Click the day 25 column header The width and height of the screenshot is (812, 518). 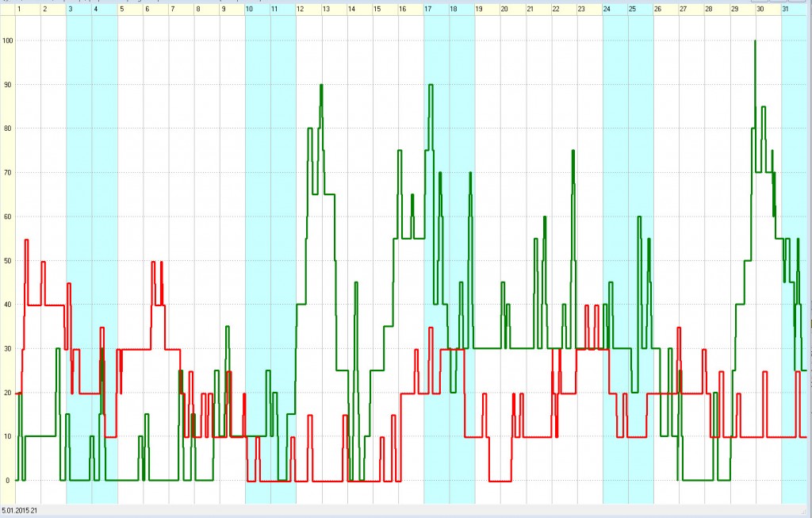641,9
